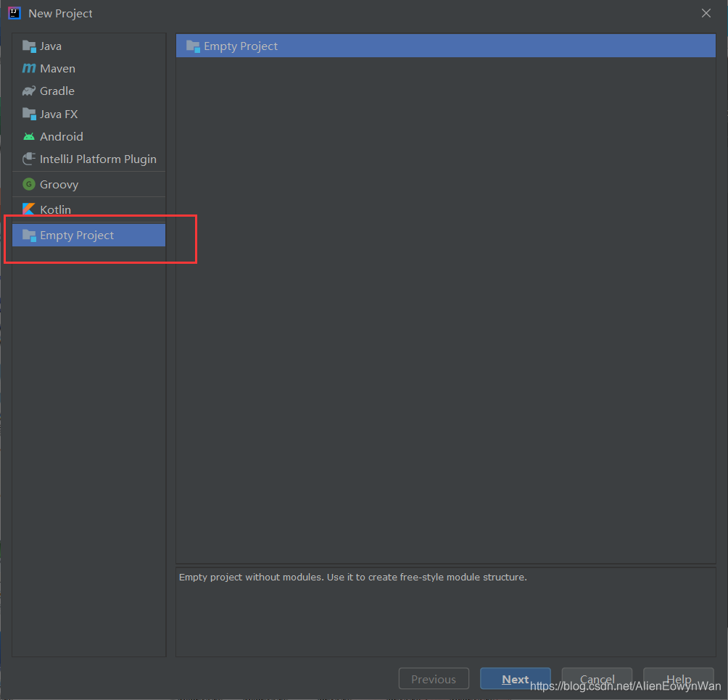This screenshot has height=700, width=728.
Task: Choose Kotlin from the list
Action: (x=88, y=209)
